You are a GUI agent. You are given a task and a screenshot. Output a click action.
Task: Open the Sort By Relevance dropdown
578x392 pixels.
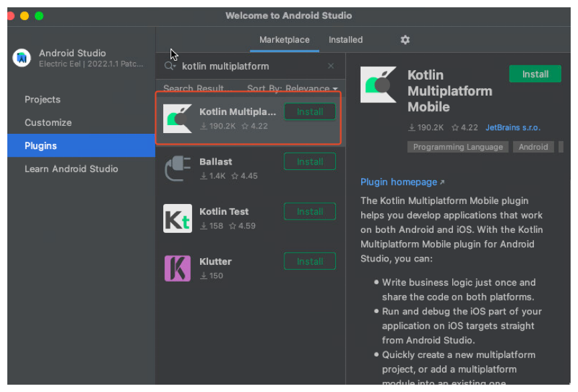point(292,88)
